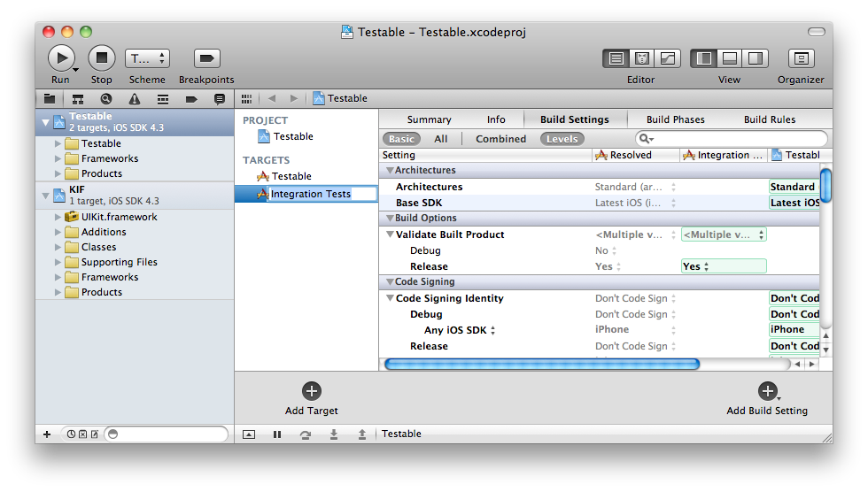Screen dimensions: 868x492
Task: Step over in debugger
Action: pyautogui.click(x=306, y=434)
